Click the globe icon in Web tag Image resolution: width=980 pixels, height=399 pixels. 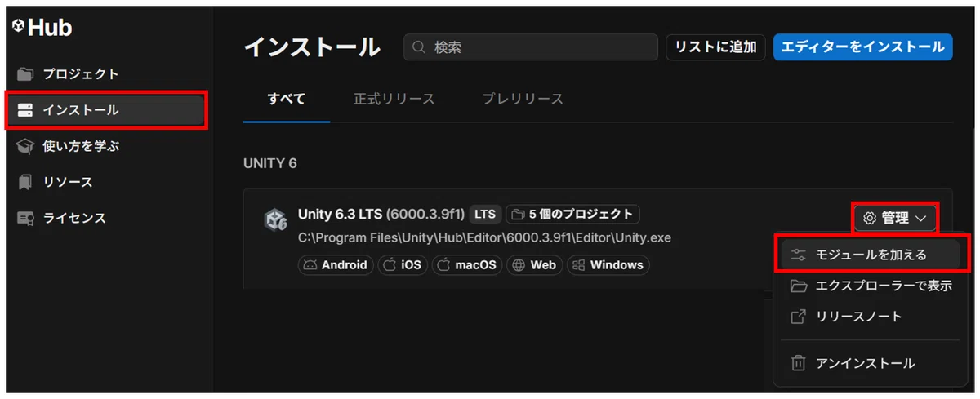pyautogui.click(x=519, y=265)
